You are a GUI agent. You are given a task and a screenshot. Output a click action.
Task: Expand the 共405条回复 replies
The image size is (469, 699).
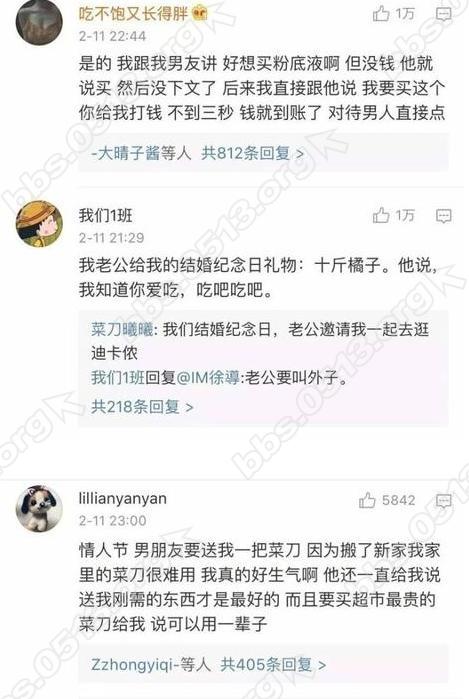point(273,665)
